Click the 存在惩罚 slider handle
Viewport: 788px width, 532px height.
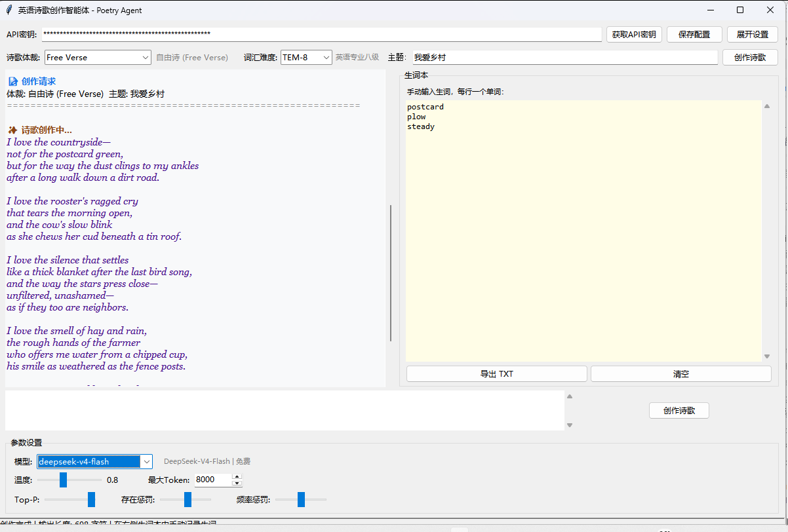[x=187, y=500]
